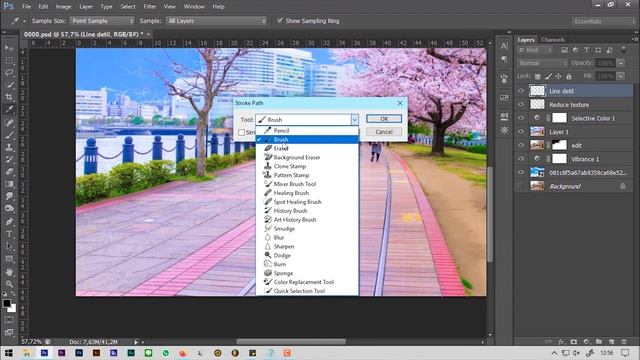
Task: Select the Hand tool
Action: tap(9, 272)
